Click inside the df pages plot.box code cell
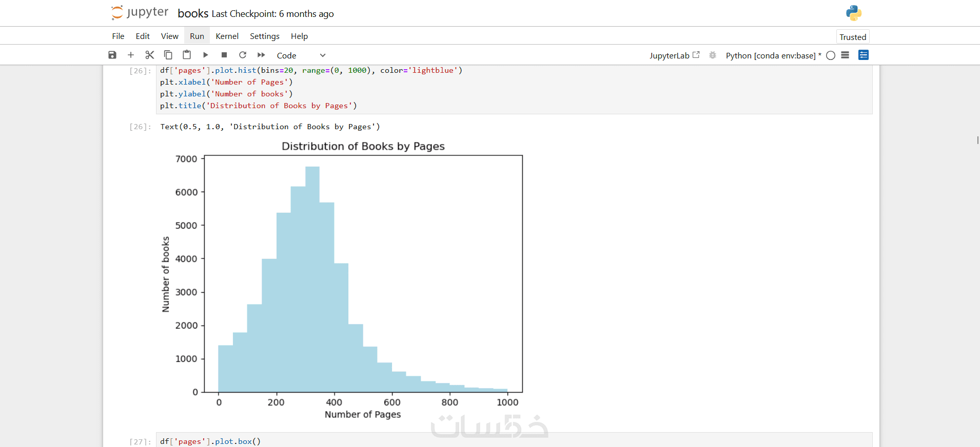Viewport: 980px width, 447px height. tap(462, 441)
